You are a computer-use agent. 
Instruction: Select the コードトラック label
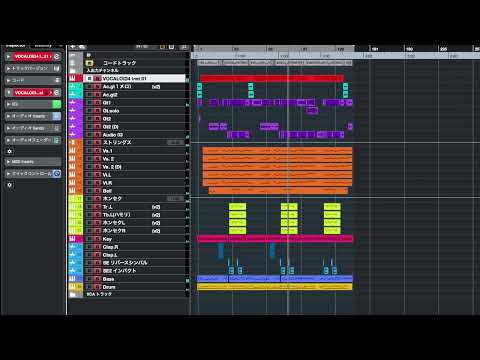(x=119, y=63)
